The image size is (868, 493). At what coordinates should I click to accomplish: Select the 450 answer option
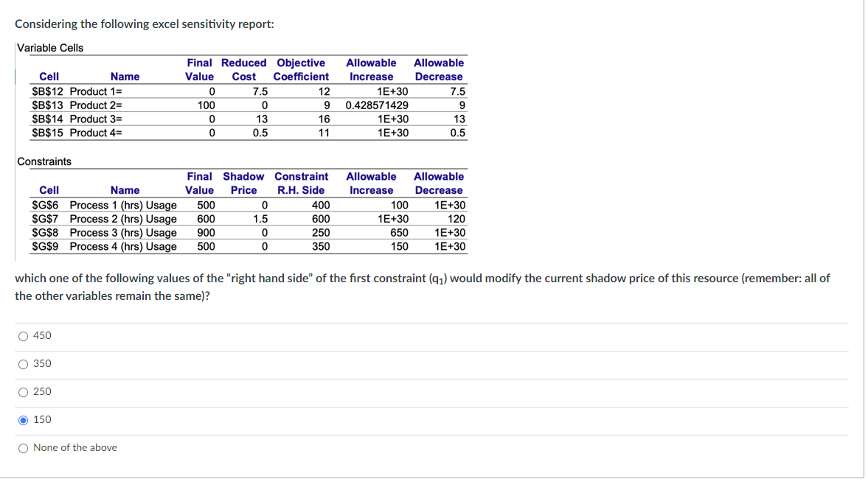pyautogui.click(x=24, y=335)
